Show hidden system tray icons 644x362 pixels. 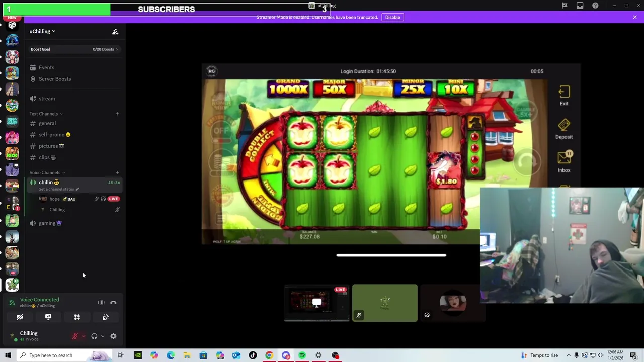(568, 355)
